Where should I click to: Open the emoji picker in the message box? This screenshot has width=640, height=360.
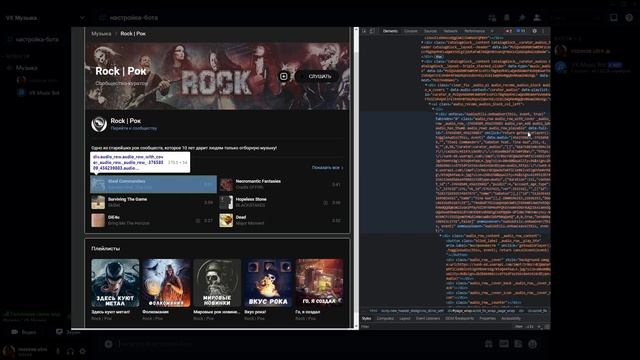[532, 344]
